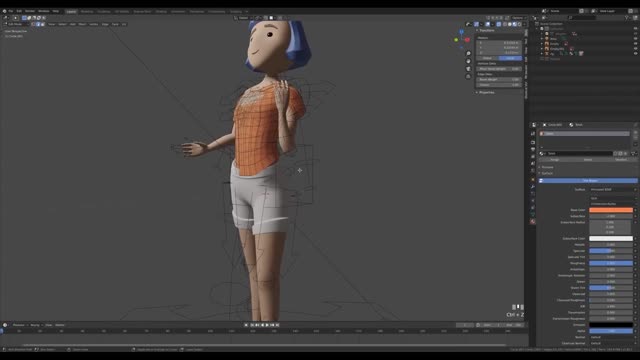Open viewport Options dropdown
The height and width of the screenshot is (360, 640).
pos(519,18)
